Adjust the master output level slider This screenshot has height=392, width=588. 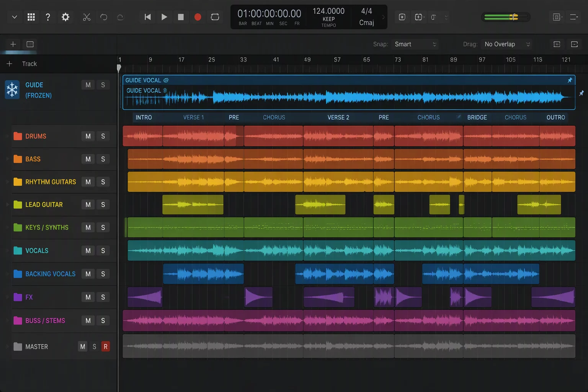pyautogui.click(x=506, y=17)
